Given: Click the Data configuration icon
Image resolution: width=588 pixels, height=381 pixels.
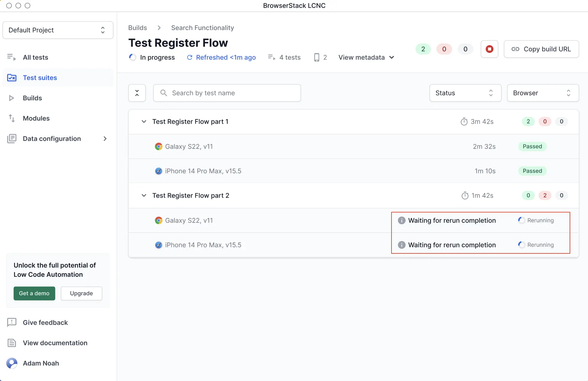Looking at the screenshot, I should click(12, 139).
